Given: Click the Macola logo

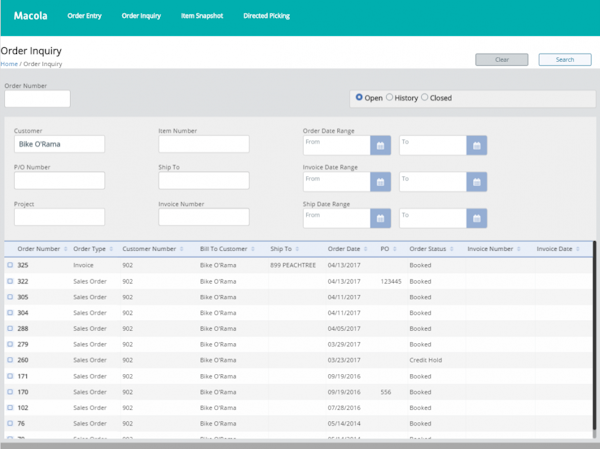Looking at the screenshot, I should point(31,16).
